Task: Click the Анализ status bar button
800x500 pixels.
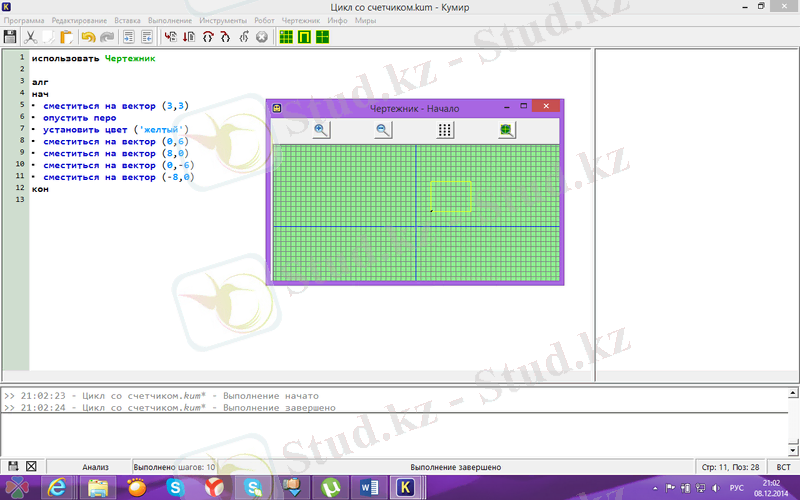Action: coord(95,467)
